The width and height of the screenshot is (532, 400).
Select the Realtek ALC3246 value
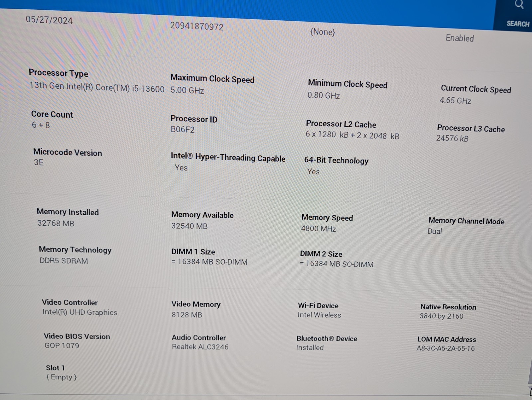tap(200, 347)
